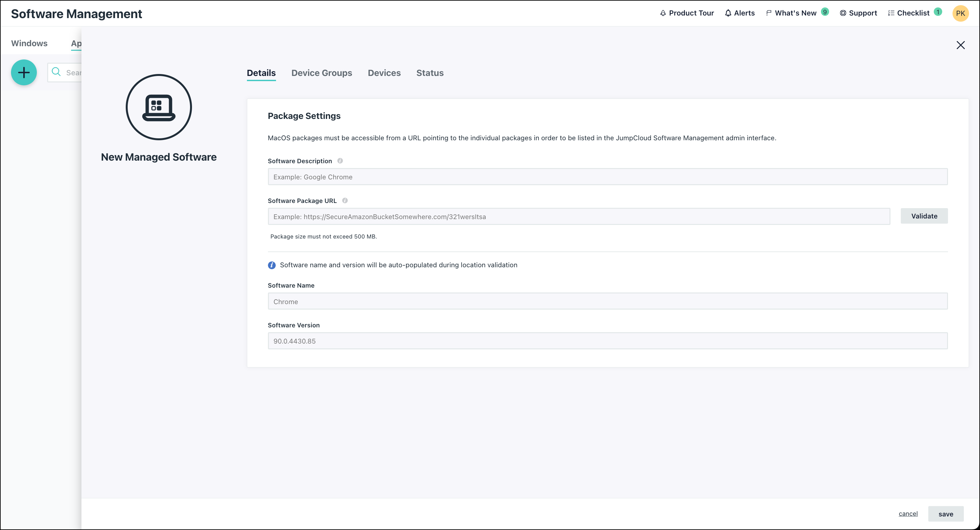This screenshot has height=530, width=980.
Task: Click the cancel link
Action: [908, 514]
